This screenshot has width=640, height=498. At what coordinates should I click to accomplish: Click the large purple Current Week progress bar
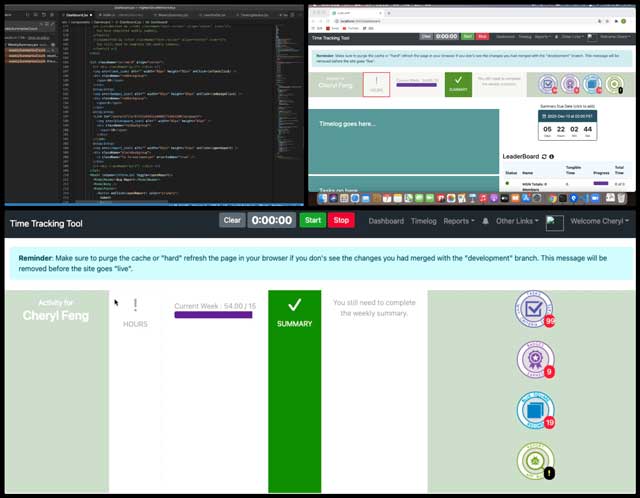pos(214,315)
